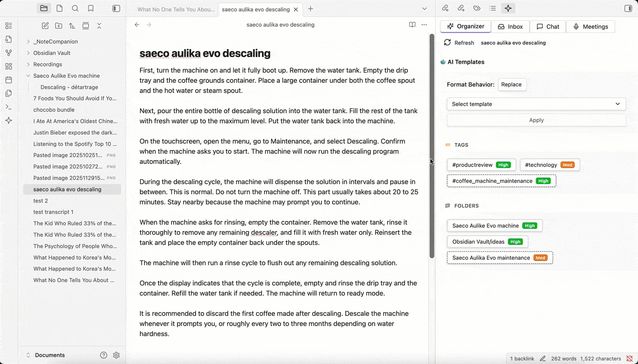The image size is (638, 364).
Task: Click the new folder icon
Action: 59,26
